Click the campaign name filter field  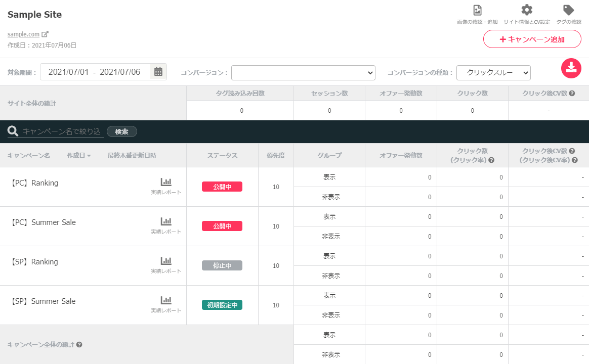(62, 131)
